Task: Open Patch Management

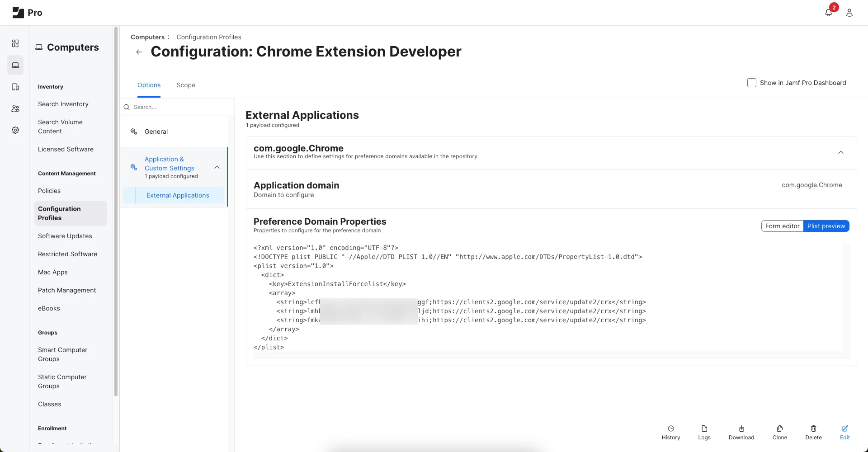Action: pos(67,290)
